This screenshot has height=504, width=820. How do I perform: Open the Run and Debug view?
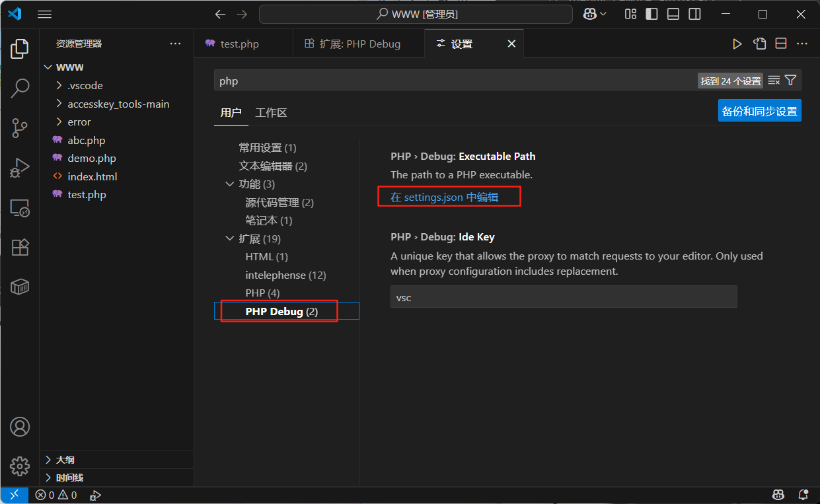pos(20,168)
